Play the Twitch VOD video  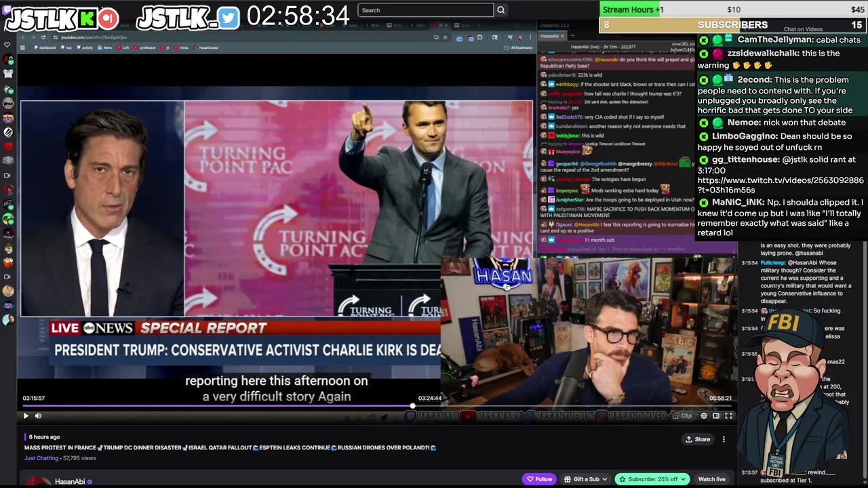point(26,416)
